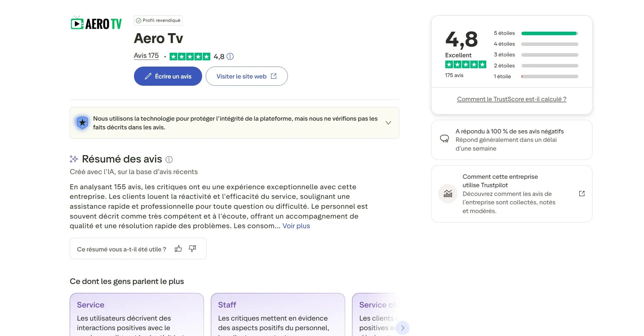Click Comment cette entreprise utilise Trustpilot heading
The image size is (644, 336).
500,181
